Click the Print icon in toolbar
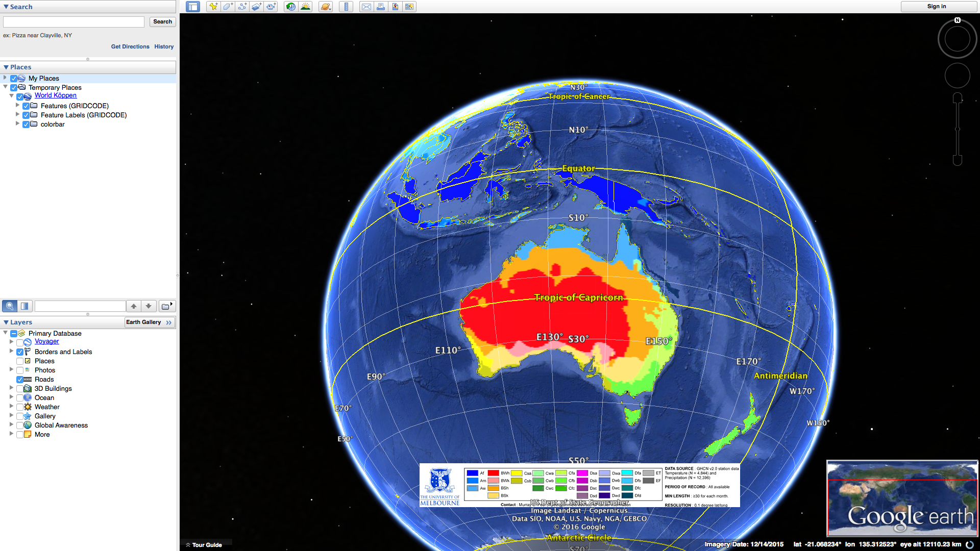Image resolution: width=980 pixels, height=551 pixels. point(381,7)
